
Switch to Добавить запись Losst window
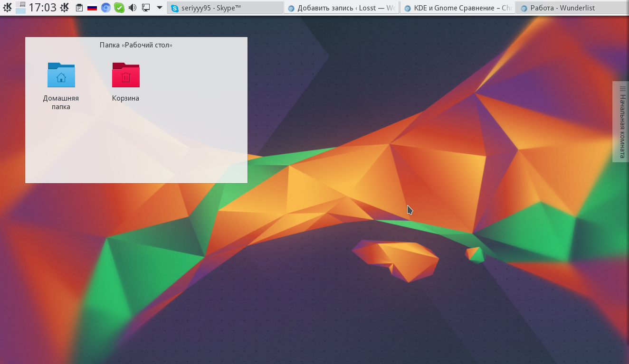pyautogui.click(x=342, y=8)
